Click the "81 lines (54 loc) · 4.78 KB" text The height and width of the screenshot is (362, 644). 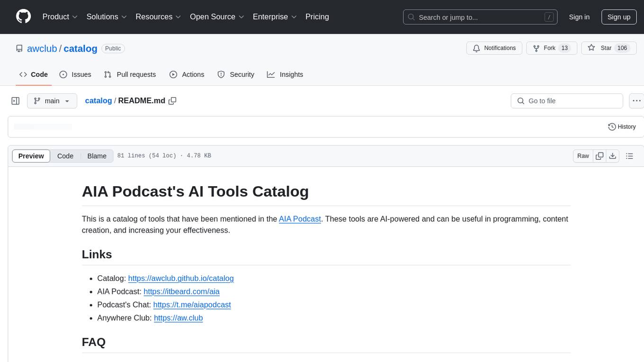coord(164,156)
